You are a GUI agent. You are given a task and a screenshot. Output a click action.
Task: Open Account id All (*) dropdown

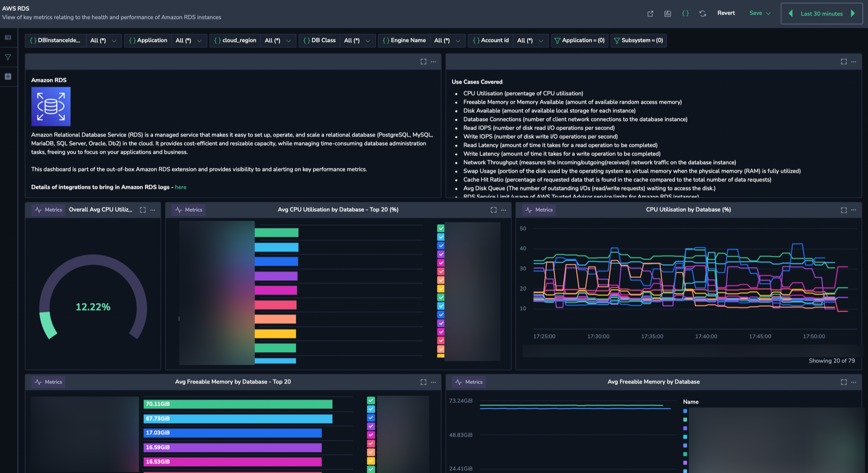[530, 40]
